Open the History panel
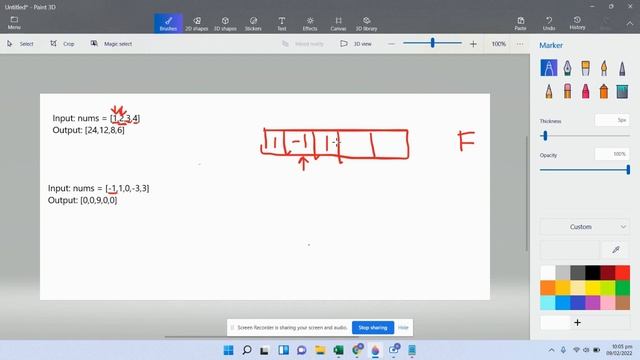Image resolution: width=640 pixels, height=360 pixels. [x=577, y=23]
